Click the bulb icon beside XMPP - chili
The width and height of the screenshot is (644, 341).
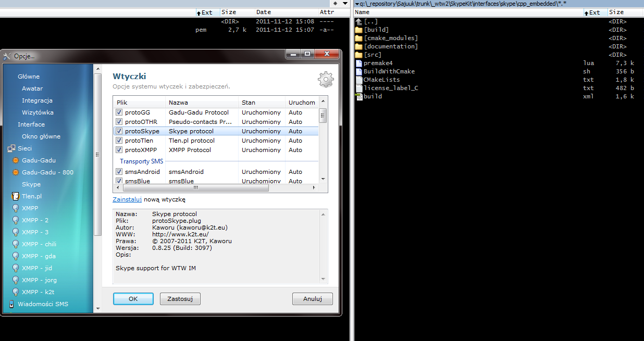tap(16, 244)
